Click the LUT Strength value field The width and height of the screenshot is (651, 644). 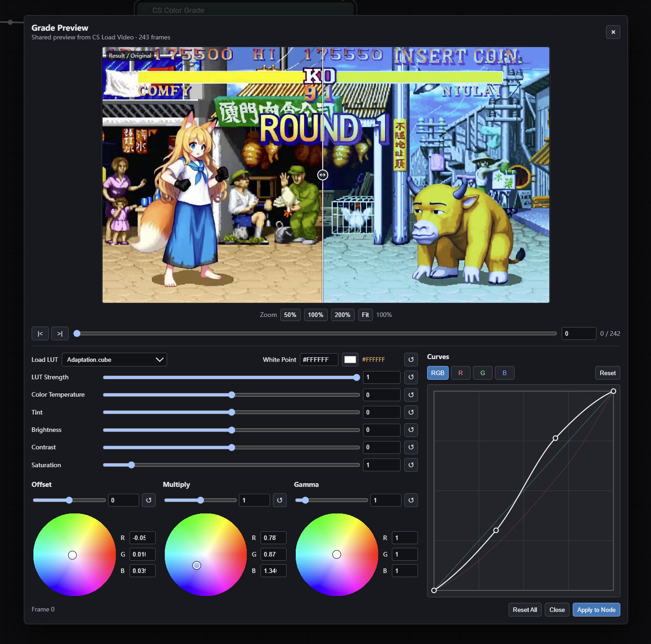382,377
